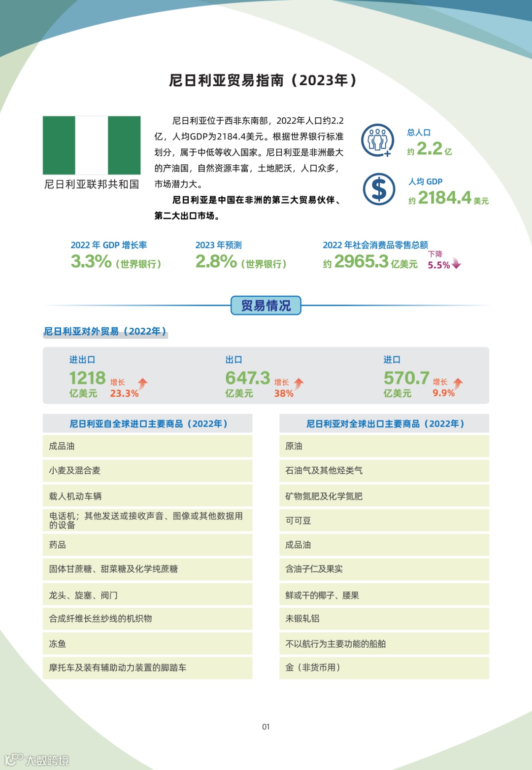Click the header 尼日利亚自全球进口主要商品（2022年）
Screen dimensions: 532x770
coord(148,423)
